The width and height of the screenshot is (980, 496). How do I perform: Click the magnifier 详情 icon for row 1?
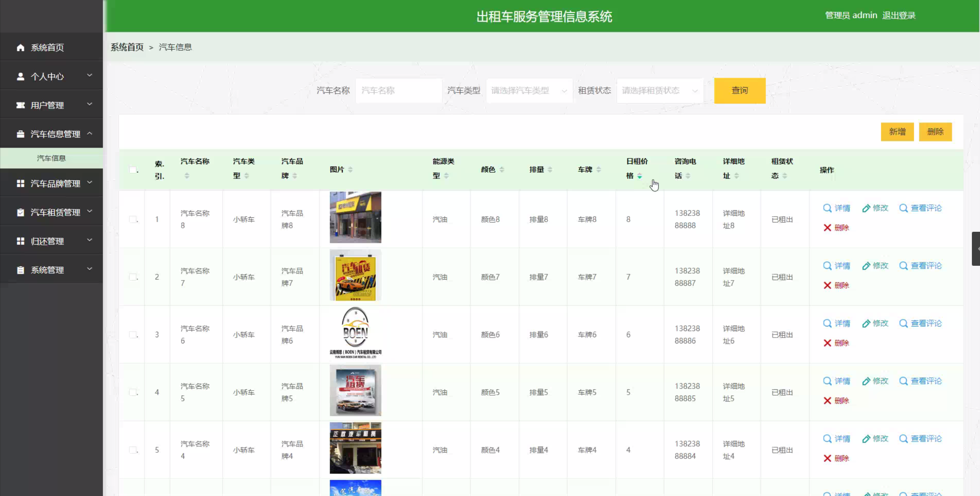(x=827, y=208)
